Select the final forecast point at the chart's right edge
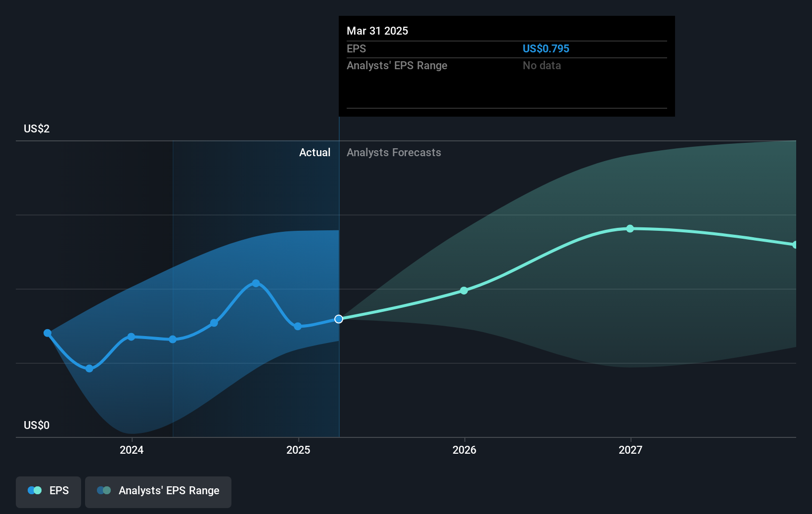Screen dimensions: 812x514 point(795,245)
